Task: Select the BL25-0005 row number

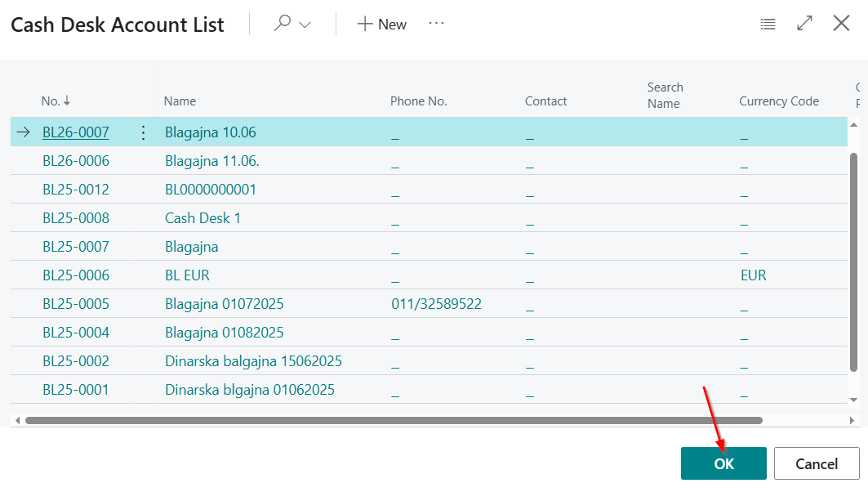Action: (x=76, y=304)
